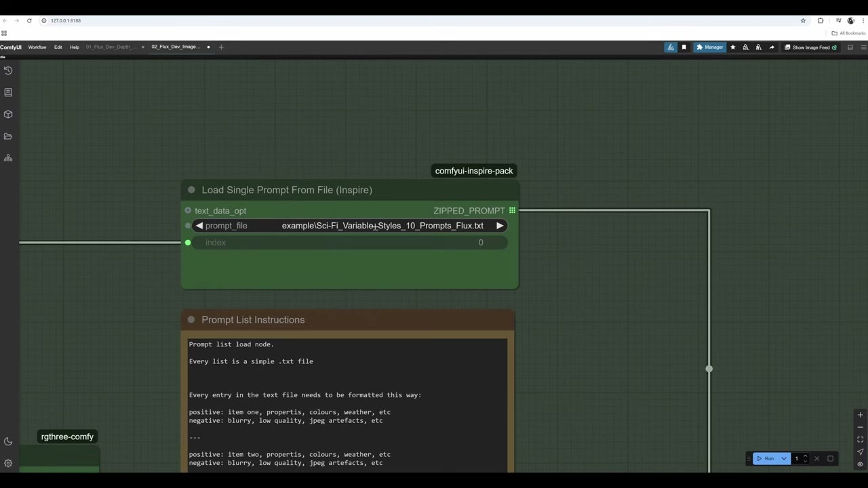Click the Manager button

point(709,47)
